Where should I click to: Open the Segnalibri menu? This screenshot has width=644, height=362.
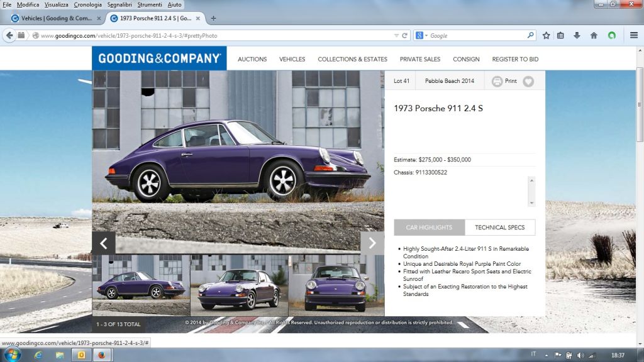[119, 4]
